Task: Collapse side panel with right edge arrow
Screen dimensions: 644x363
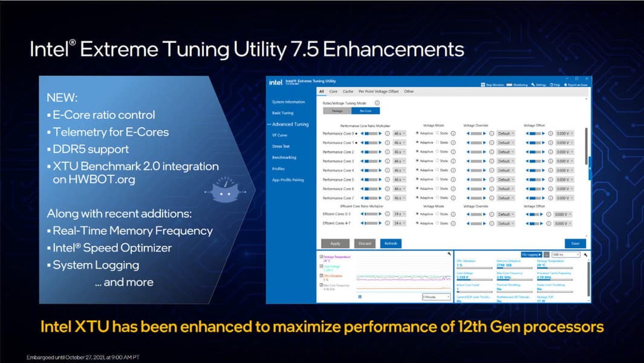Action: point(590,168)
